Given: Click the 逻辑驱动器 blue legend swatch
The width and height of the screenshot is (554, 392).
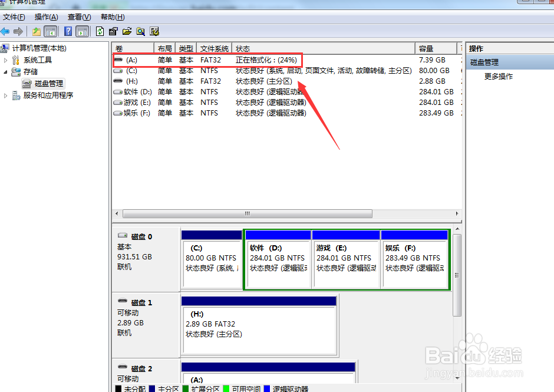Looking at the screenshot, I should pyautogui.click(x=267, y=388).
